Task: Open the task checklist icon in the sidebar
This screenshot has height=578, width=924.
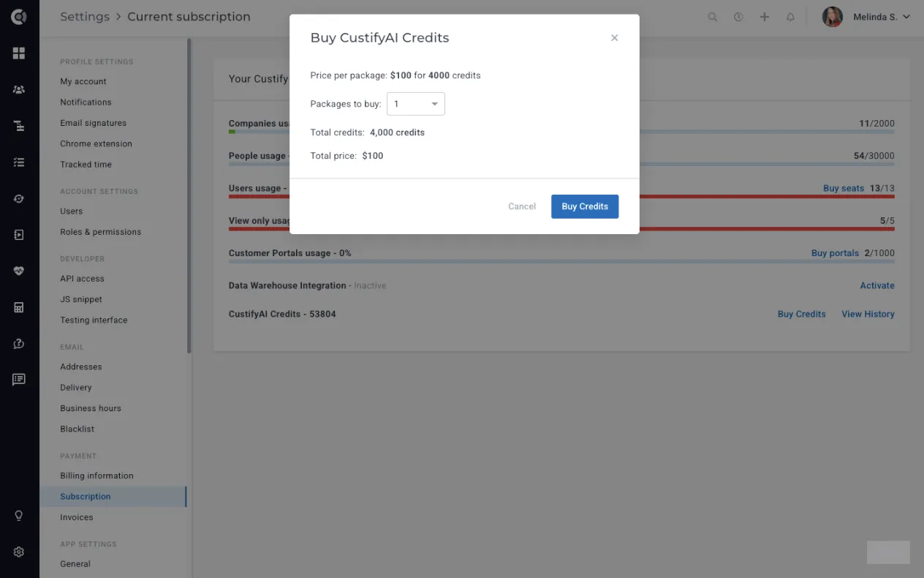Action: [19, 162]
